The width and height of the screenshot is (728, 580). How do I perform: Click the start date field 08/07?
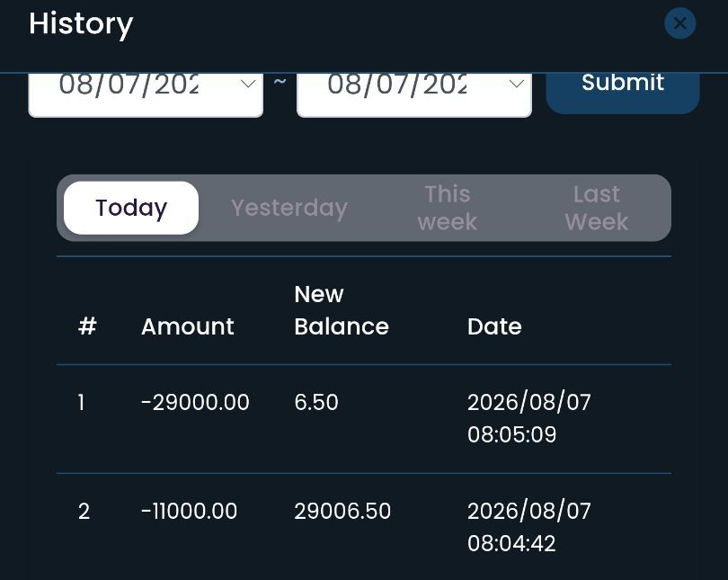[146, 94]
